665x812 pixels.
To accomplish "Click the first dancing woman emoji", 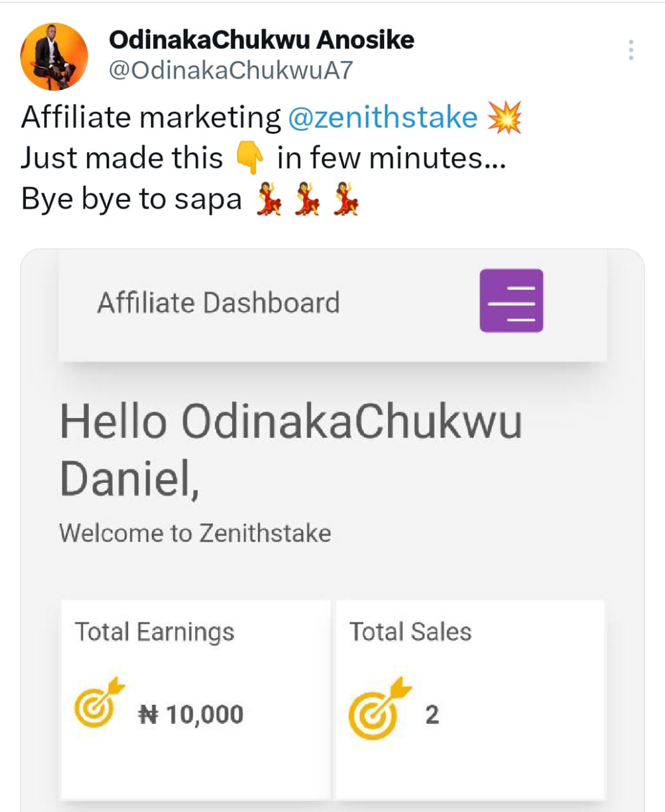I will coord(269,199).
